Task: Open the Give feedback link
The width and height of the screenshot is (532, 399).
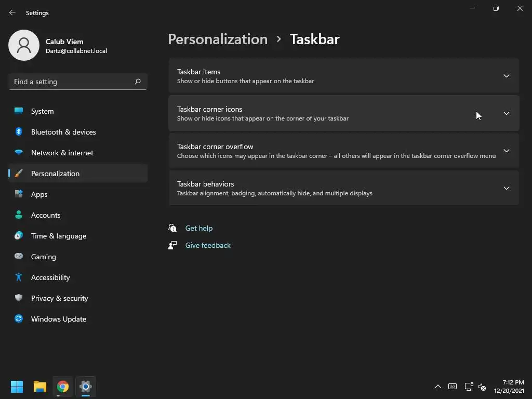Action: pos(208,245)
